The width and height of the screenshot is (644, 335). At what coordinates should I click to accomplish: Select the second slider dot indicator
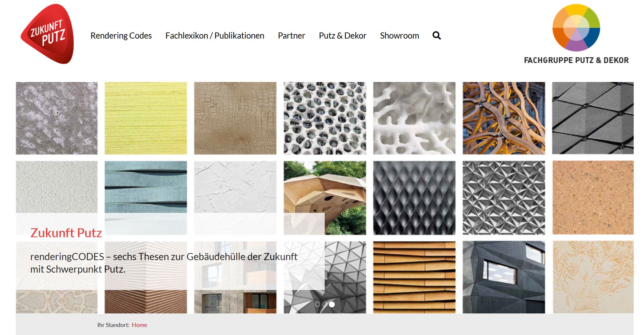(x=325, y=304)
